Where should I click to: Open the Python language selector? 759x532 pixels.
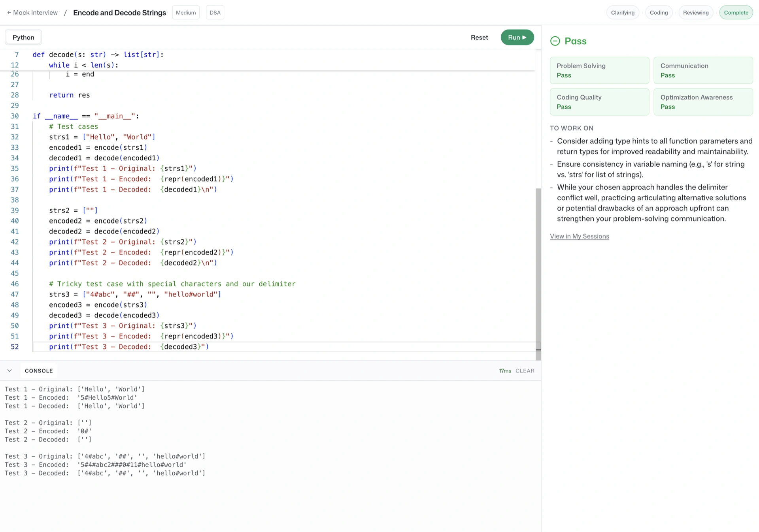coord(23,38)
